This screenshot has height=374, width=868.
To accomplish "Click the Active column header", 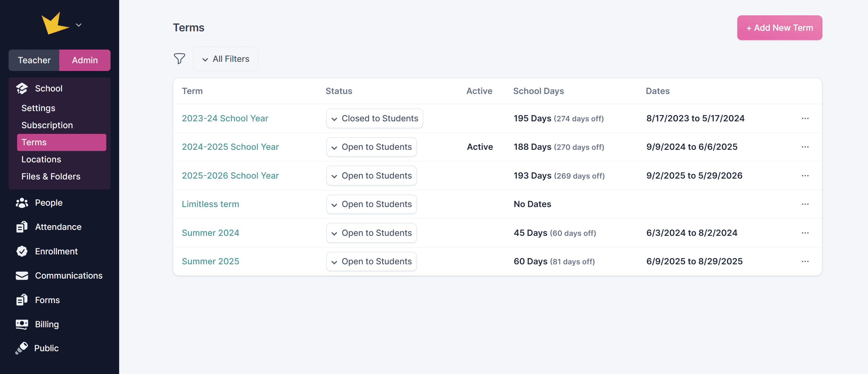I will point(480,91).
